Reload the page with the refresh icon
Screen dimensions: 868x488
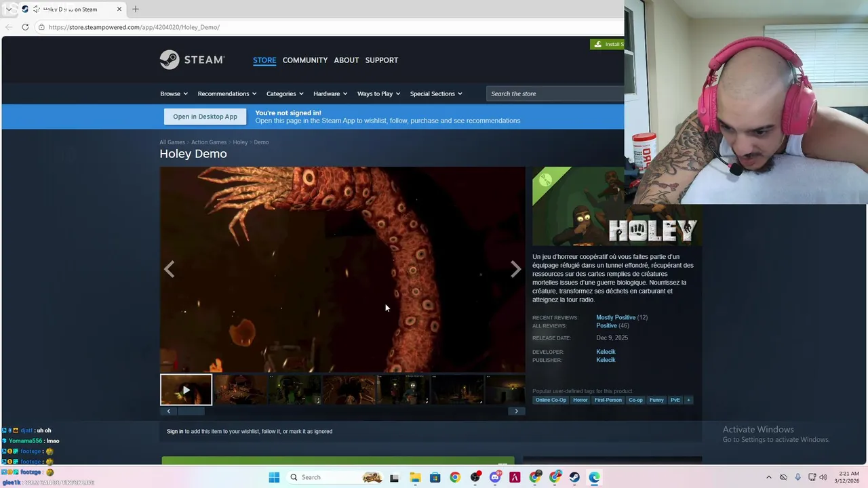tap(25, 27)
